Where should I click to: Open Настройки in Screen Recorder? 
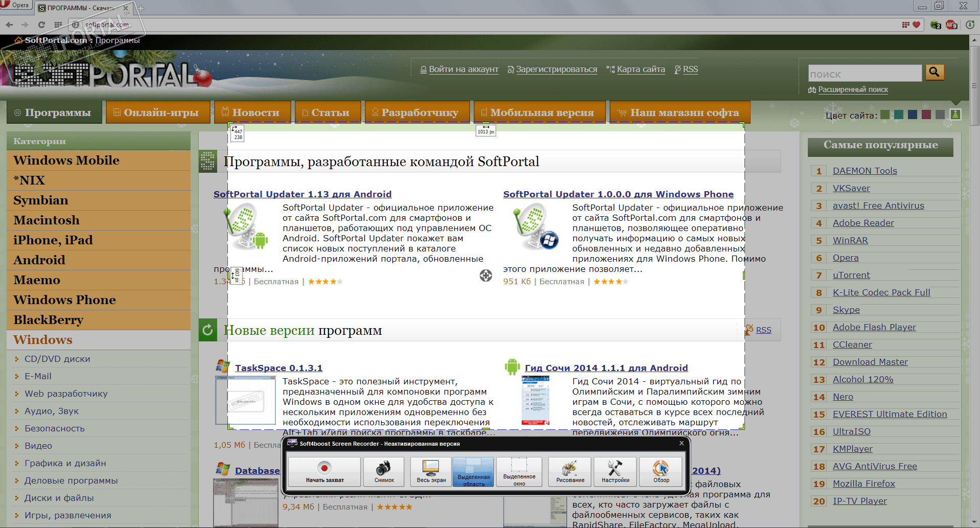615,471
